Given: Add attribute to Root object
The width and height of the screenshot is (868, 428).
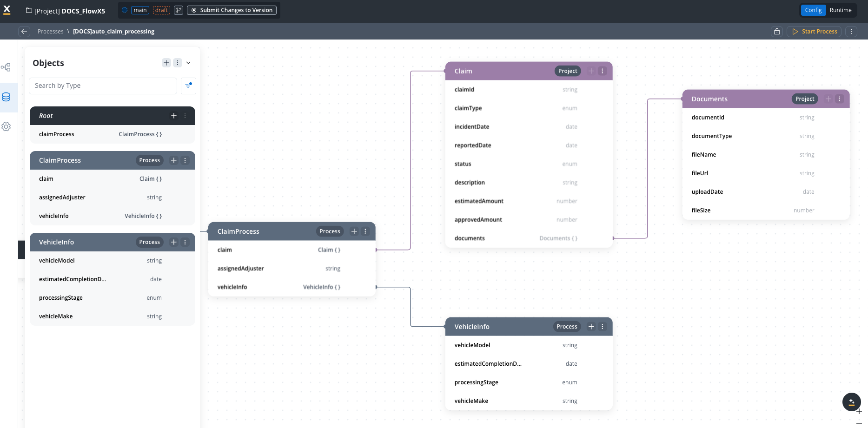Looking at the screenshot, I should (174, 116).
